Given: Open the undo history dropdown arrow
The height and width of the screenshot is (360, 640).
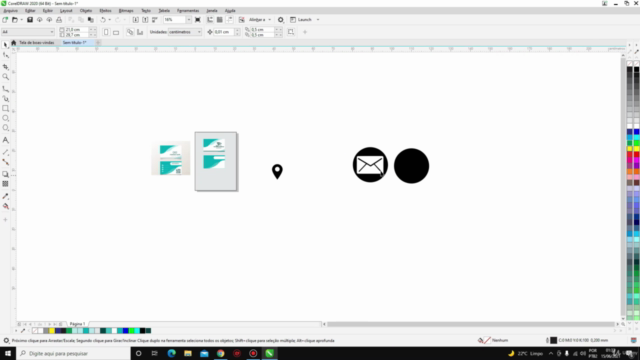Looking at the screenshot, I should (x=109, y=20).
